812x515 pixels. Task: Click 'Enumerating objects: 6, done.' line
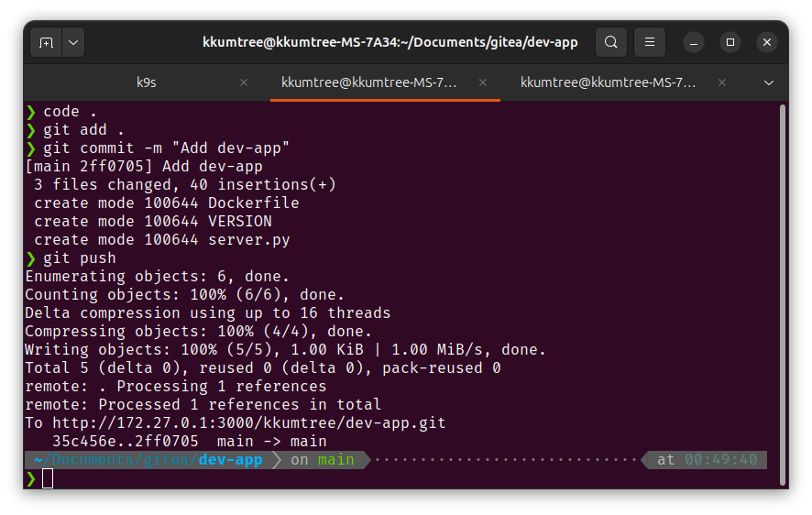[157, 277]
